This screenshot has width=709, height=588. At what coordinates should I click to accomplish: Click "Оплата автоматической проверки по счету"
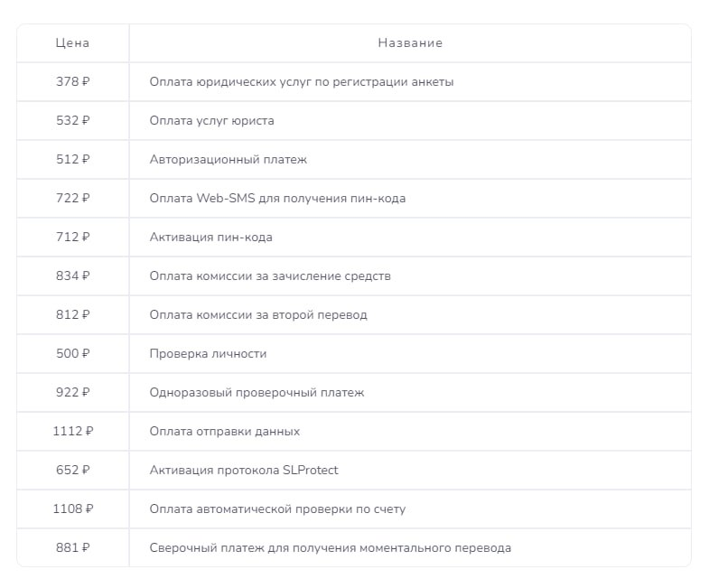[277, 509]
